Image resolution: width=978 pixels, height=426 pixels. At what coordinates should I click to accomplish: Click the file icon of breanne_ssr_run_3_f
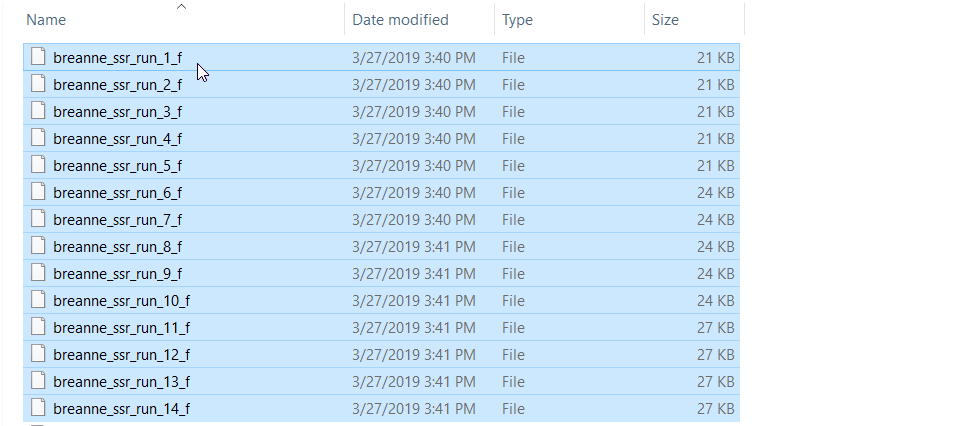tap(39, 111)
